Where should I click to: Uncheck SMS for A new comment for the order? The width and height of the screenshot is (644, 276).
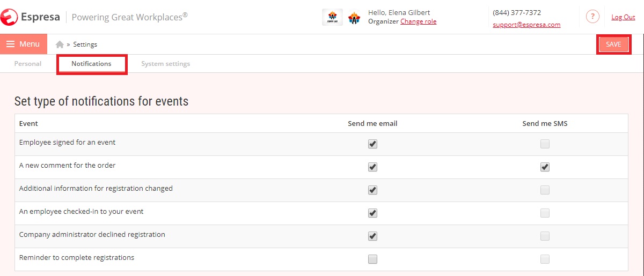pyautogui.click(x=545, y=167)
